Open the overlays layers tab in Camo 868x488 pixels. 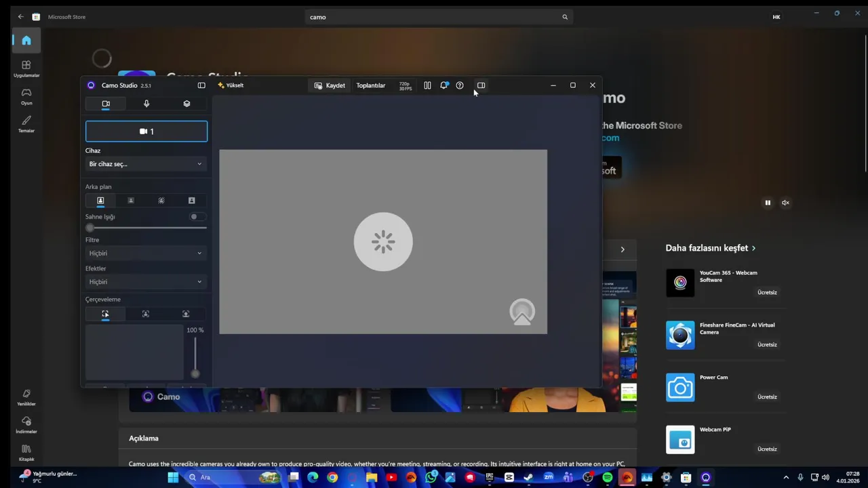click(186, 104)
